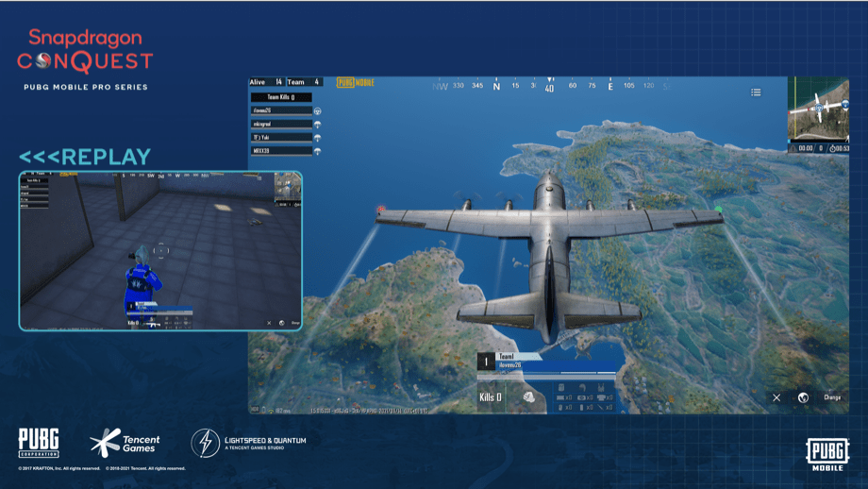Click the zone warning triangle under minimap
Image resolution: width=868 pixels, height=489 pixels.
click(793, 148)
